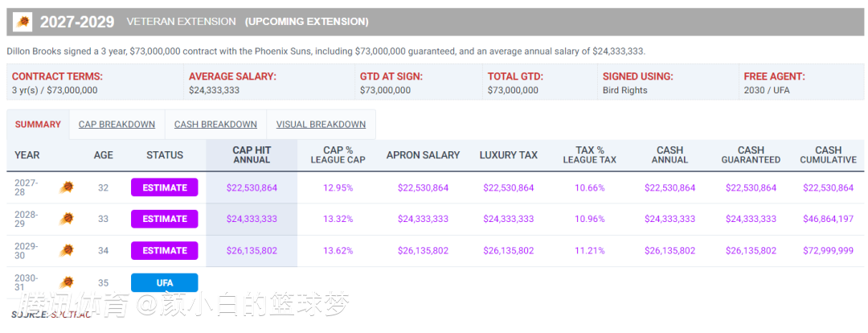Click the Cash Cumulative column header
Screen dimensions: 868x333
point(828,155)
